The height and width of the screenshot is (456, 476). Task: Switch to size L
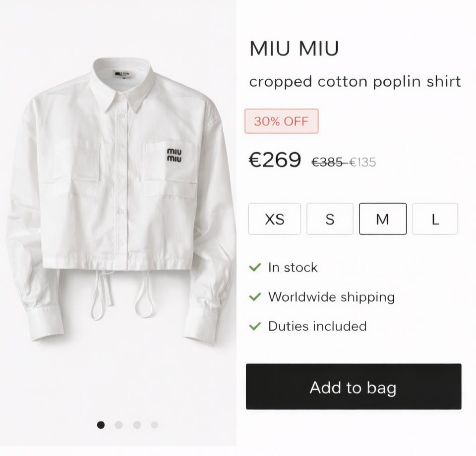point(435,219)
